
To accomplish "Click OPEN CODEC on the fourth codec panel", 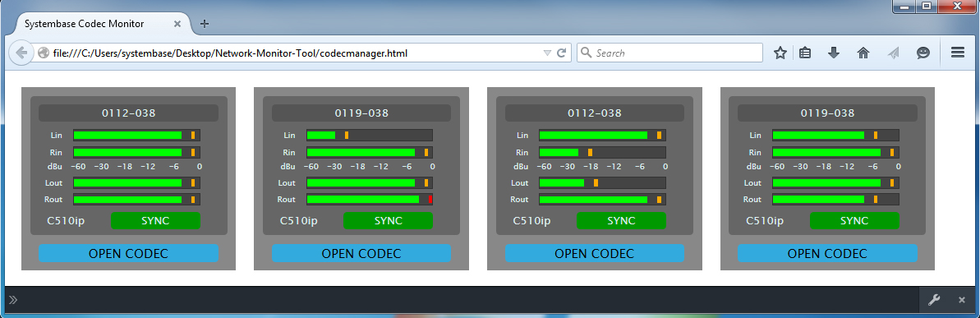I will coord(827,253).
